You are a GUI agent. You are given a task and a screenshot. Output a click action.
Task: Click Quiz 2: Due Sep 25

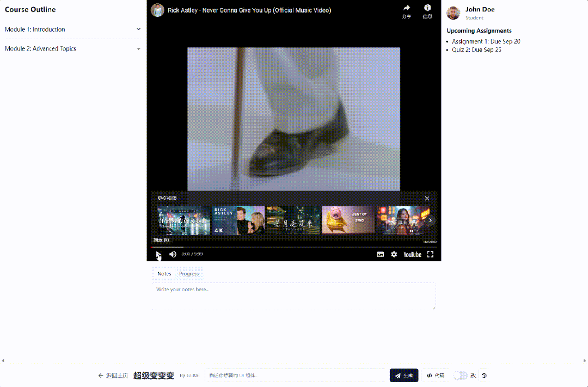(476, 50)
